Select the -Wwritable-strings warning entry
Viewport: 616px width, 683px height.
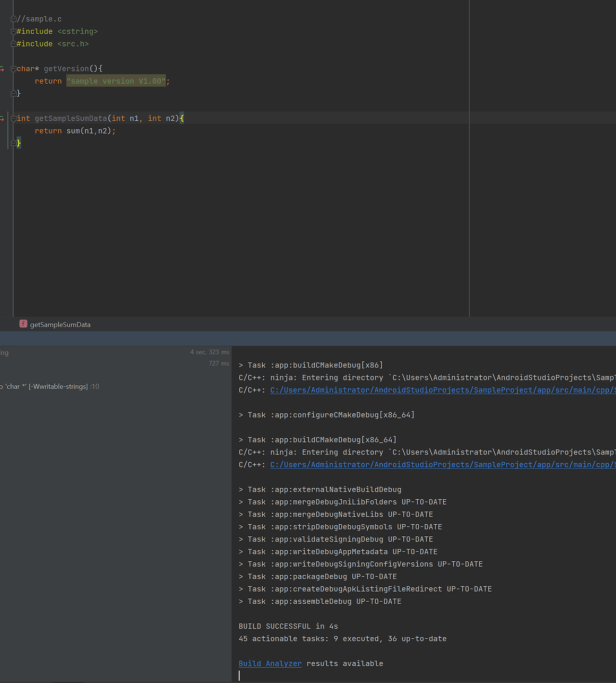click(50, 386)
